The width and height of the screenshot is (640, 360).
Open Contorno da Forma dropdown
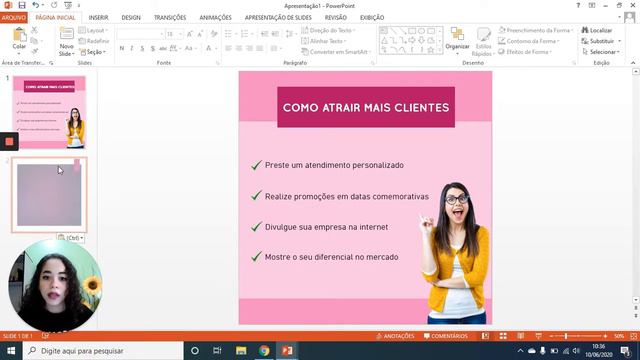(x=529, y=41)
